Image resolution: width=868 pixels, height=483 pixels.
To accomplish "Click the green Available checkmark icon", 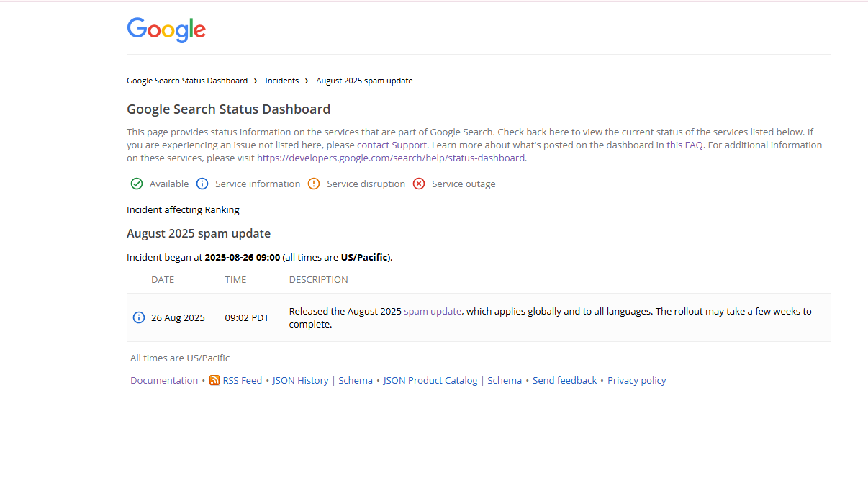I will pyautogui.click(x=137, y=184).
